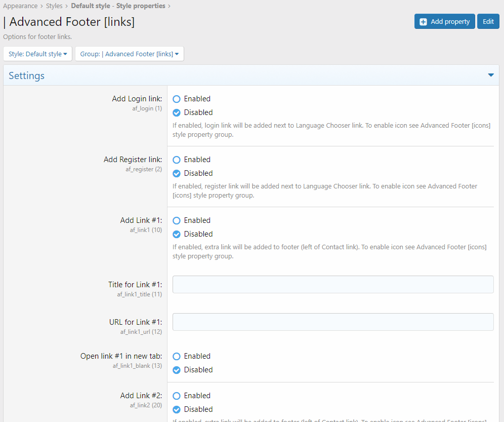Click the Title for Link #1 field
This screenshot has height=422, width=504.
click(x=332, y=285)
